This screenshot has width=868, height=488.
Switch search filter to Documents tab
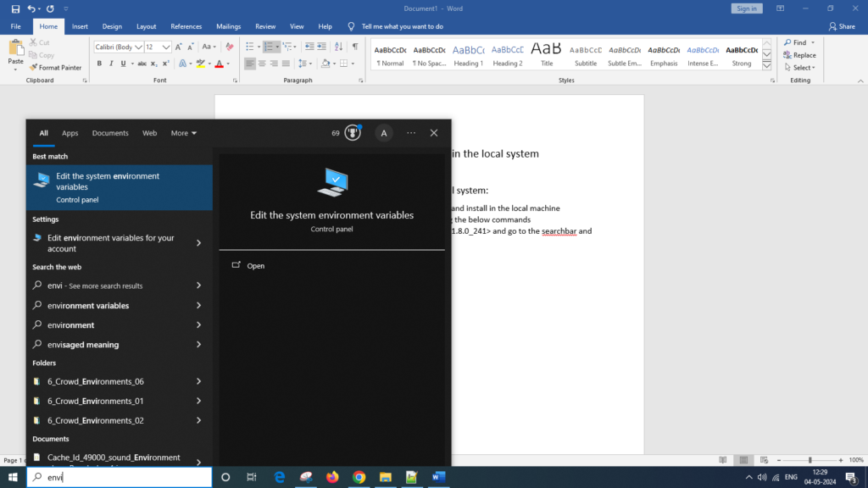pos(110,133)
